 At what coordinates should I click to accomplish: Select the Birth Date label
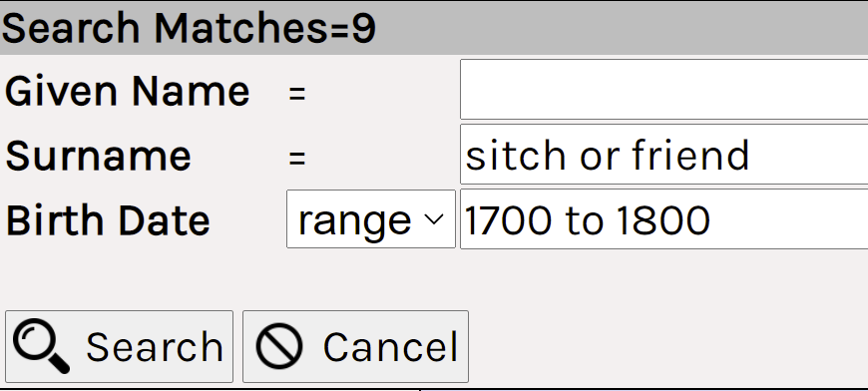108,220
